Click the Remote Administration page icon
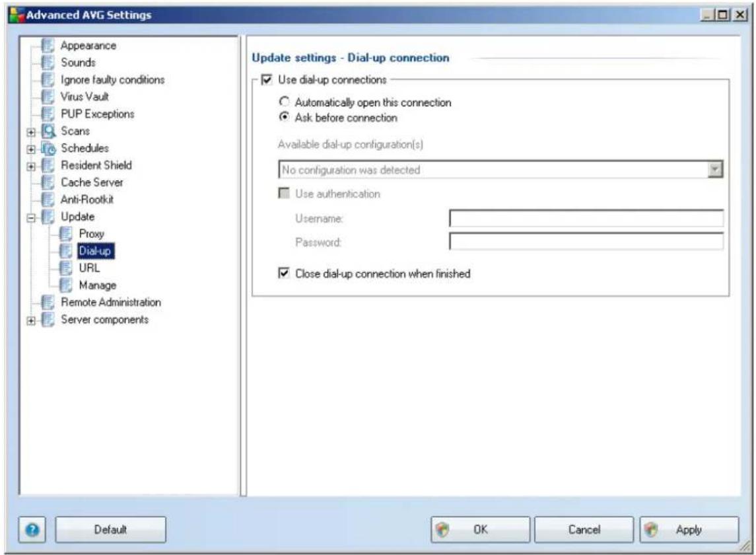This screenshot has width=756, height=555. coord(48,303)
